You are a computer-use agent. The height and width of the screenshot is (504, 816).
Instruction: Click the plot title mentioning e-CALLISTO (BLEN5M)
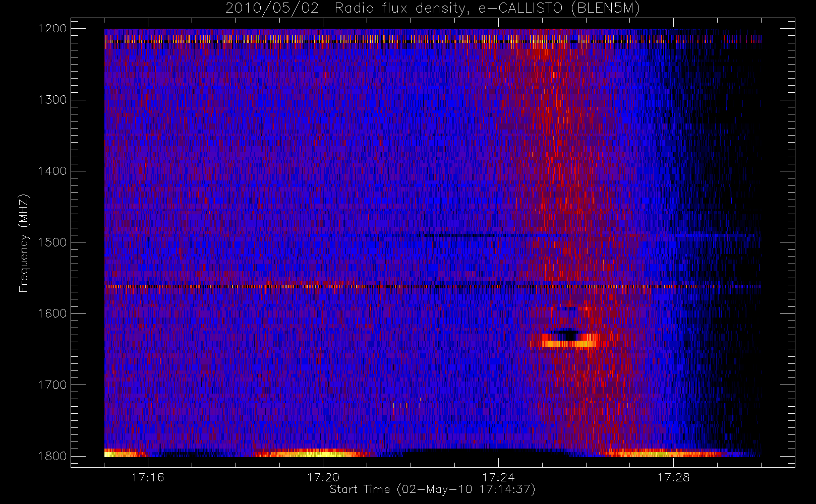(432, 9)
